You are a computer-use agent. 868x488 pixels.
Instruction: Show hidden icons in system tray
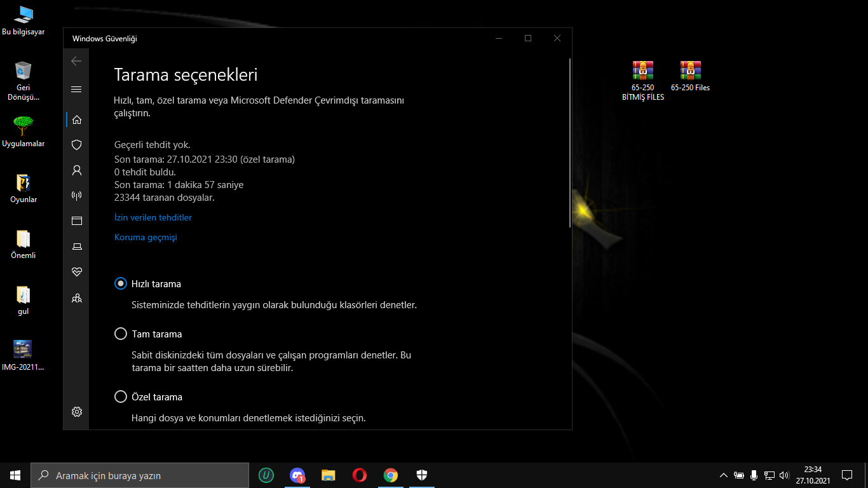[723, 475]
